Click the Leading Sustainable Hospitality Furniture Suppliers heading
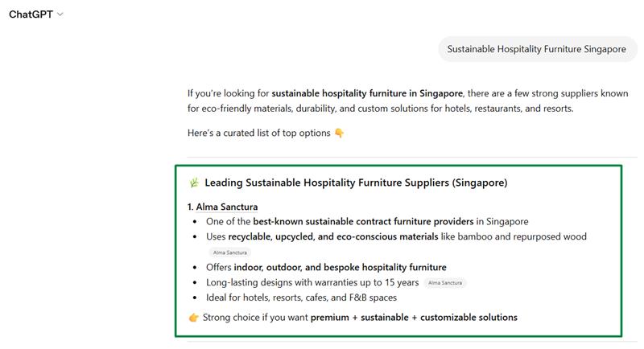The image size is (644, 349). point(356,183)
